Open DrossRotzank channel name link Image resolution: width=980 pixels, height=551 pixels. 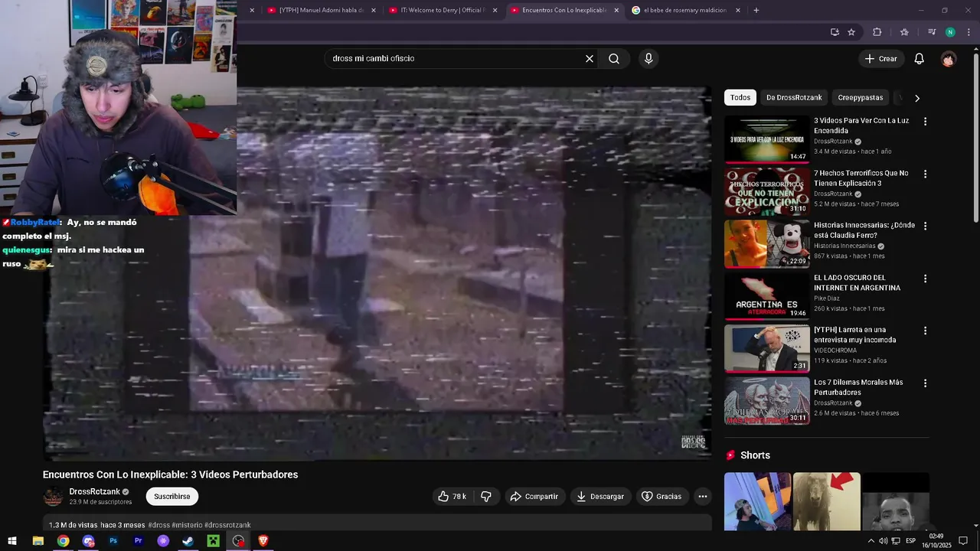[x=95, y=491]
